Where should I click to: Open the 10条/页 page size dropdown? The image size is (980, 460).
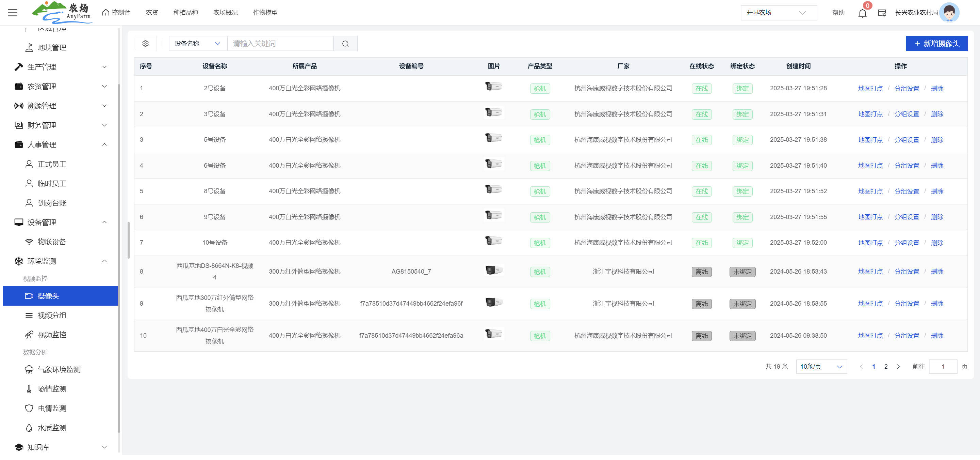tap(821, 366)
